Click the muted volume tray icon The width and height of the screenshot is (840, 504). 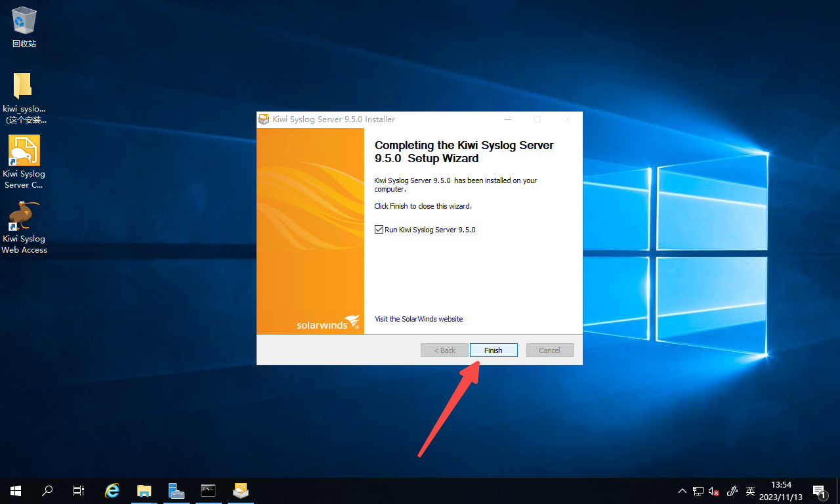714,491
